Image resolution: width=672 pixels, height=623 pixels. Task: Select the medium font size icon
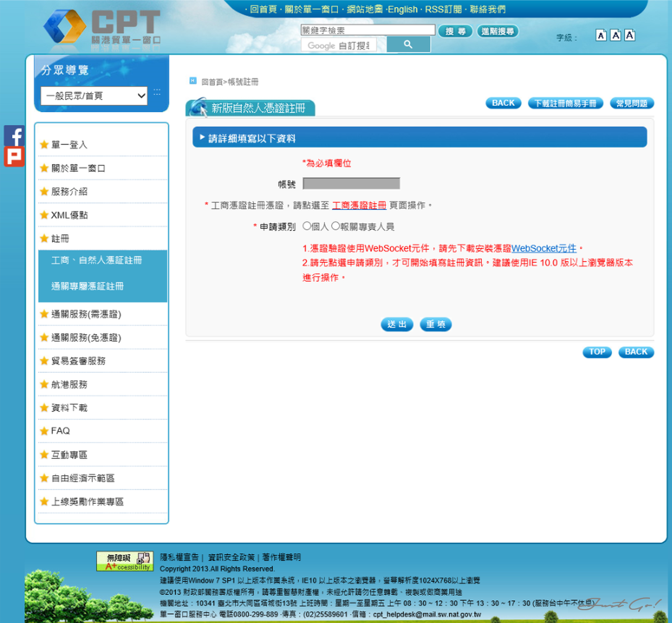(x=615, y=36)
